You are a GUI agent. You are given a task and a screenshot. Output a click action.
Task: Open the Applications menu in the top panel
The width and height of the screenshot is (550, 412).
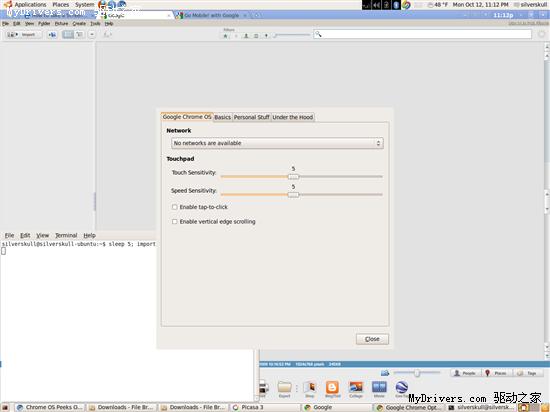(x=30, y=5)
